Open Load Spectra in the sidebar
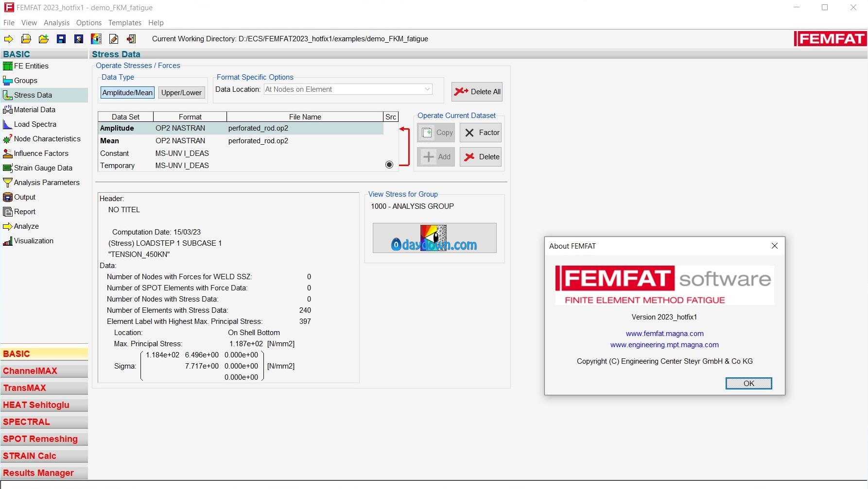 (44, 124)
